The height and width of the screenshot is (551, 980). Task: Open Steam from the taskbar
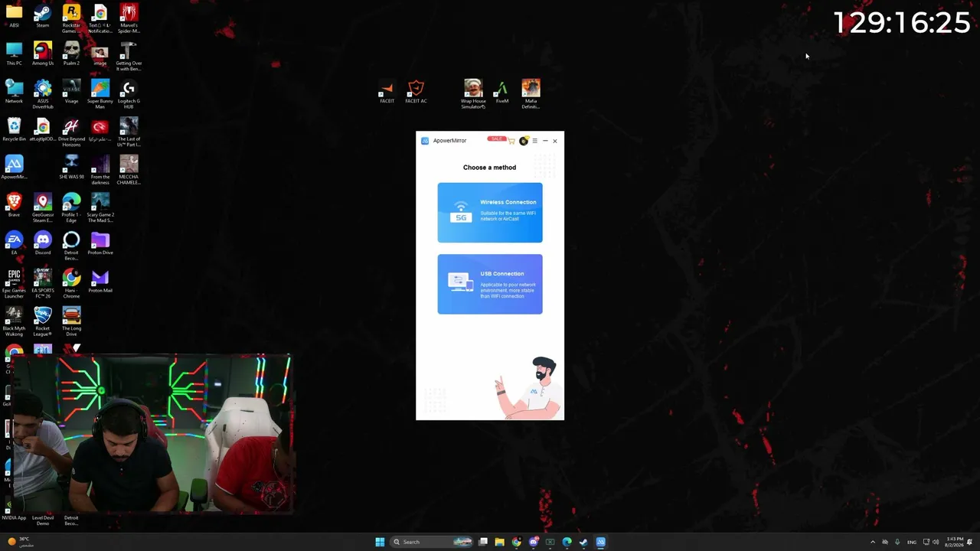(x=583, y=542)
